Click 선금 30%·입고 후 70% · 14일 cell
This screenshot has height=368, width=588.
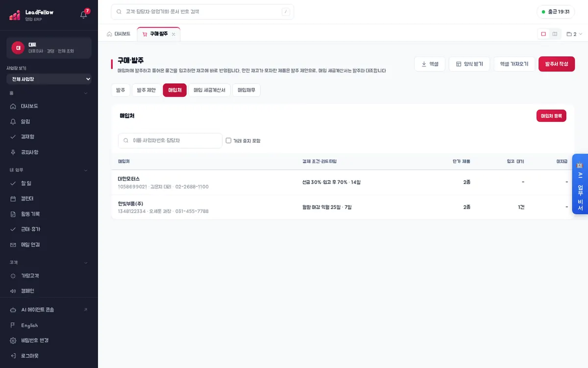click(331, 182)
